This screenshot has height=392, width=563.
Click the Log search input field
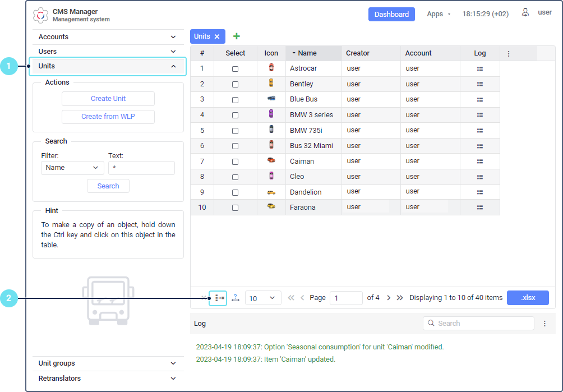point(478,324)
